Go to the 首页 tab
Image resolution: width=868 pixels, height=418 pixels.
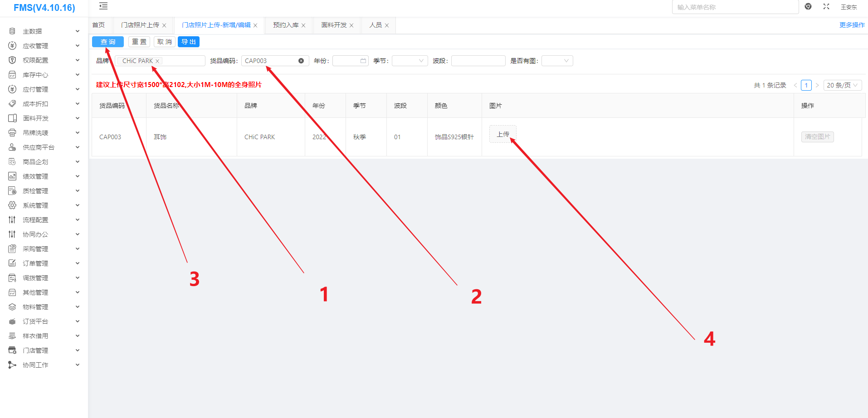tap(98, 25)
